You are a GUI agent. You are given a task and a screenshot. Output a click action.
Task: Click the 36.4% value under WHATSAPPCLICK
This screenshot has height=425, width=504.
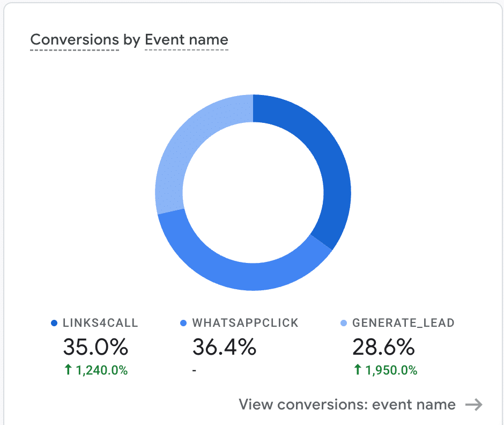[x=224, y=347]
